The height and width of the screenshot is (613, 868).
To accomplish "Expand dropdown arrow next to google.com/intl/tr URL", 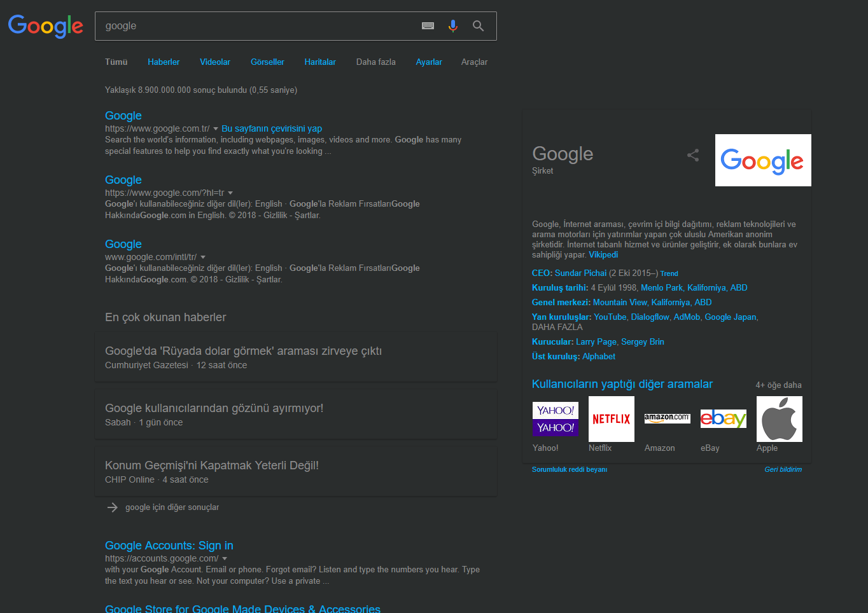I will click(x=202, y=258).
